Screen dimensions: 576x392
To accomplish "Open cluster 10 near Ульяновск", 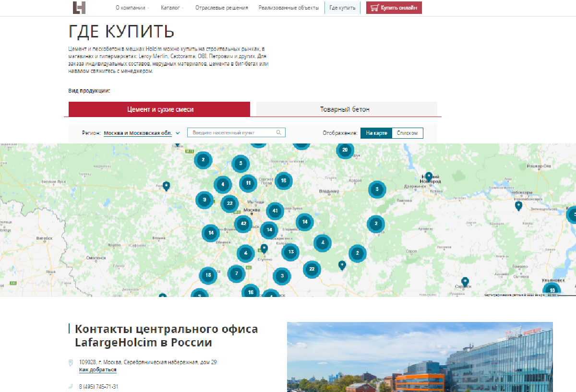I will [552, 290].
